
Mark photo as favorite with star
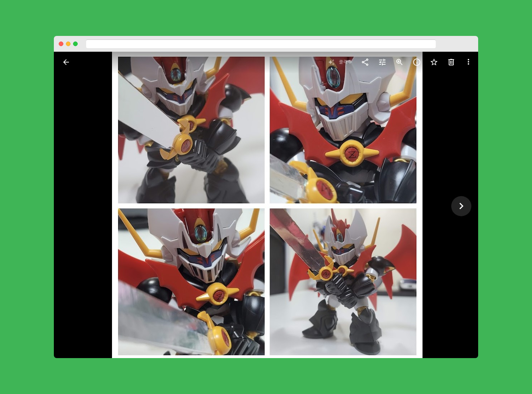(434, 62)
